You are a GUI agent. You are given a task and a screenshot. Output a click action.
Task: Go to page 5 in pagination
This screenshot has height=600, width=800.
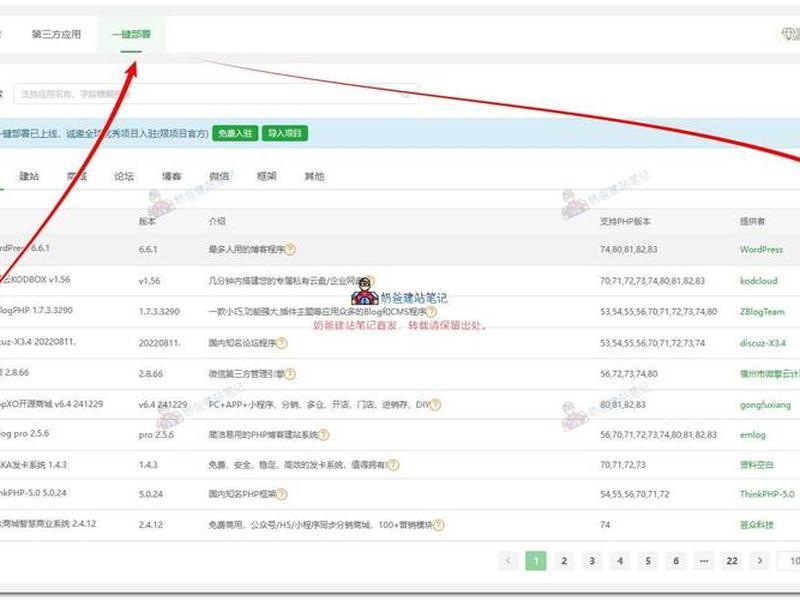point(648,561)
